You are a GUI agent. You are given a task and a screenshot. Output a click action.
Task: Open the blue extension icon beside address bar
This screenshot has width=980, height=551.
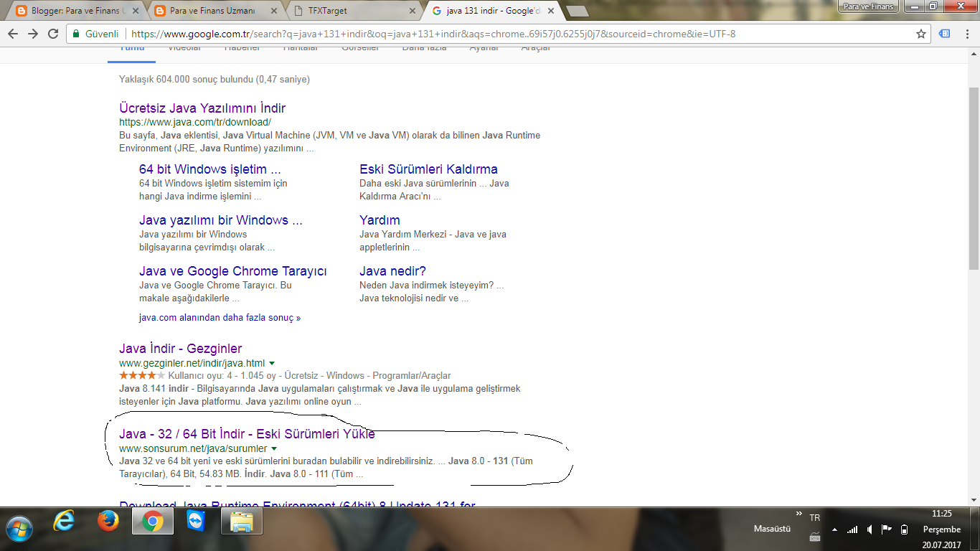tap(945, 34)
